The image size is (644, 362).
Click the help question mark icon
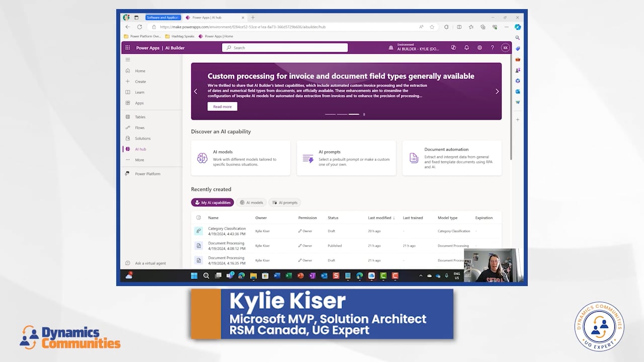[492, 48]
